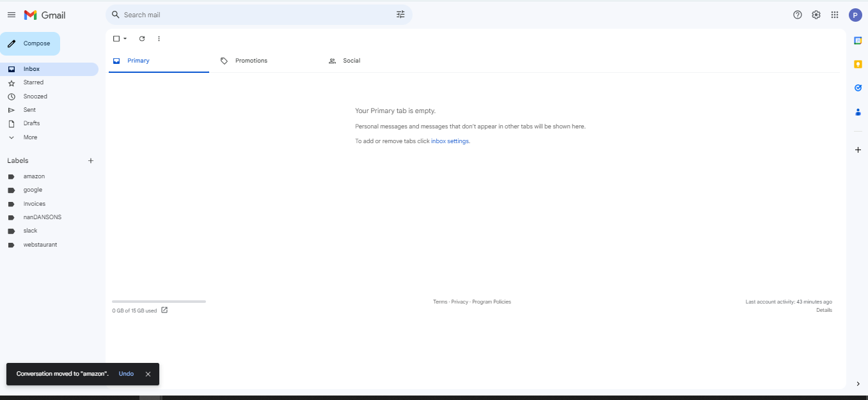The height and width of the screenshot is (400, 868).
Task: Open the Privacy link
Action: pyautogui.click(x=460, y=302)
